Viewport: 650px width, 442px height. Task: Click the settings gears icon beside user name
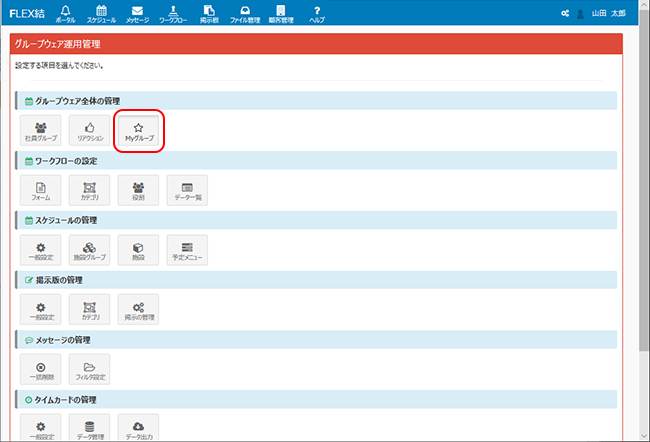[565, 13]
